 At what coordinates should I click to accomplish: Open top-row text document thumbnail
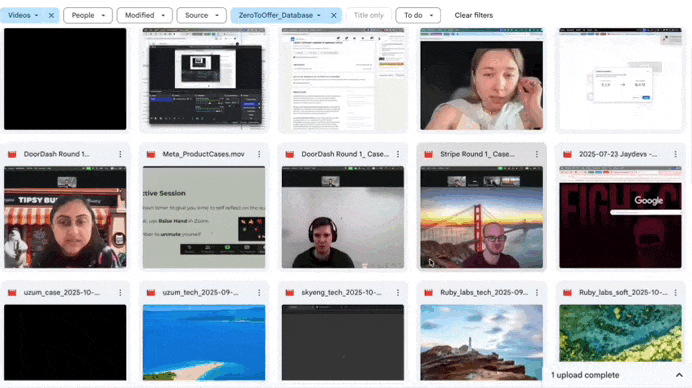point(343,79)
